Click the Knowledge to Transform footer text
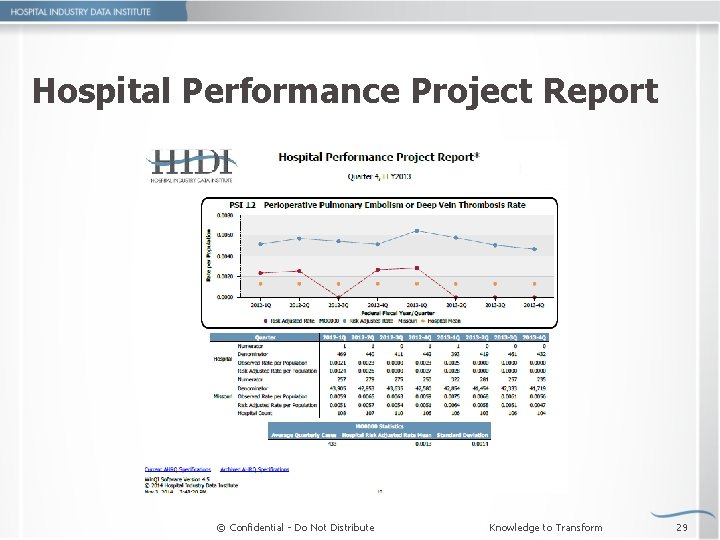The image size is (720, 540). (x=546, y=528)
